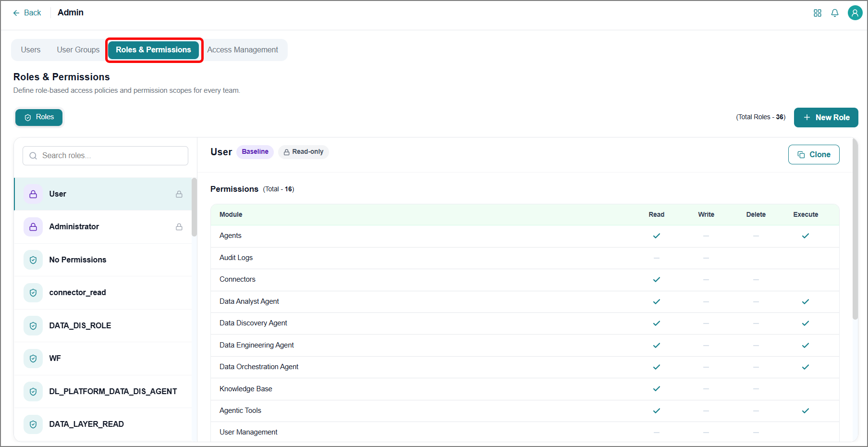Click the Read checkmark for Agents
The width and height of the screenshot is (868, 447).
pyautogui.click(x=657, y=236)
